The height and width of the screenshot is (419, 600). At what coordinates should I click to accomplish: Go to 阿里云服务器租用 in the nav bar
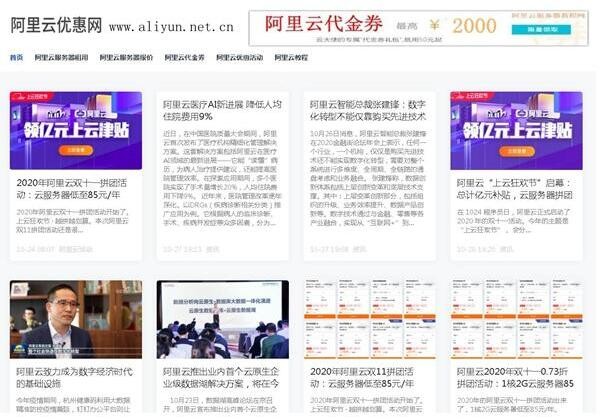pos(61,57)
